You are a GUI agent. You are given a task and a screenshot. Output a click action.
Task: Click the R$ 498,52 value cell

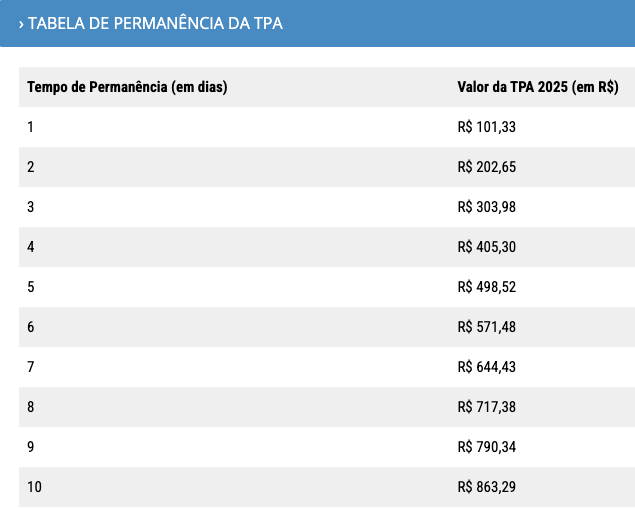click(486, 287)
